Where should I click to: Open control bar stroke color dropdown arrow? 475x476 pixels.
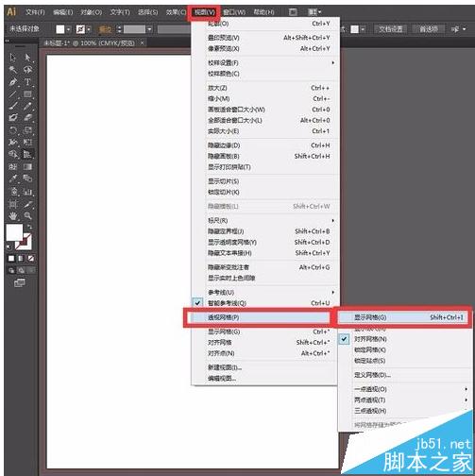coord(89,29)
